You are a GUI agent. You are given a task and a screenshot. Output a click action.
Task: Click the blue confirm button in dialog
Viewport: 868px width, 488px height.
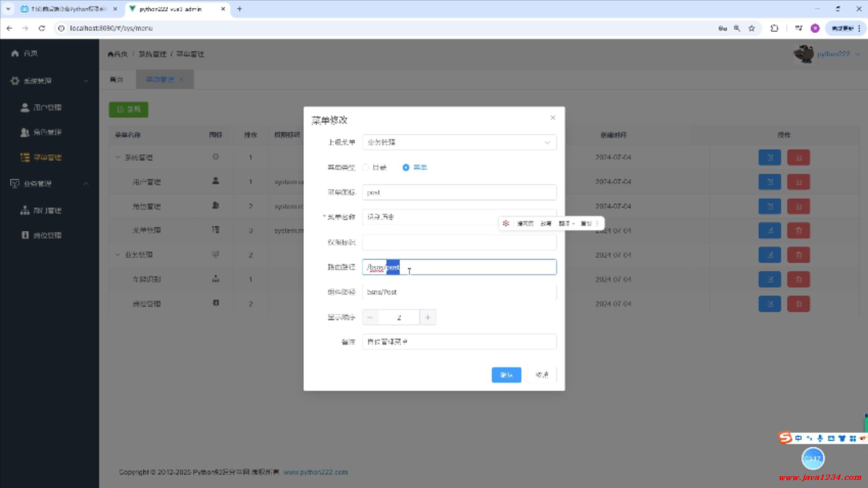(506, 375)
